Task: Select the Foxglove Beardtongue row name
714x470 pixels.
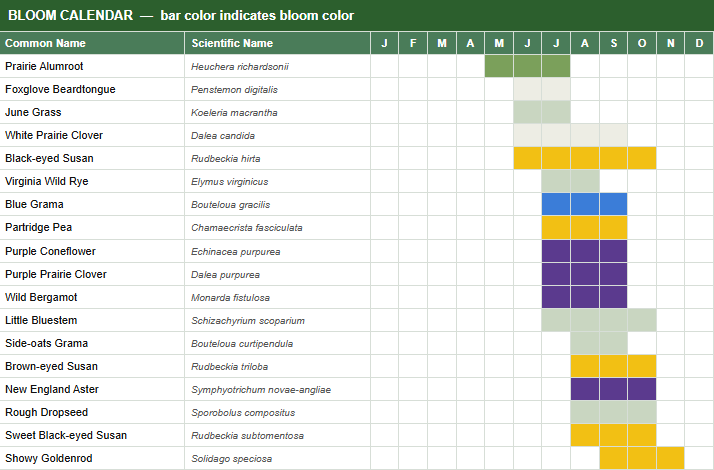Action: click(60, 89)
